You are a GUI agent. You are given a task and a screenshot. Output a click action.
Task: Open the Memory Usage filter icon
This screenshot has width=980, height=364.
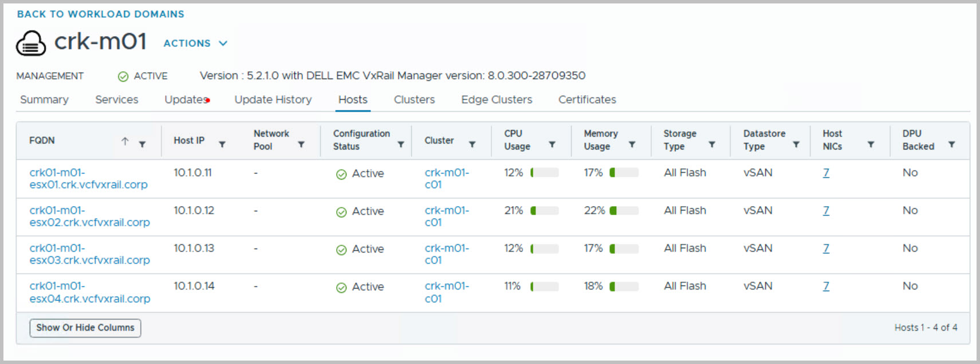[632, 144]
